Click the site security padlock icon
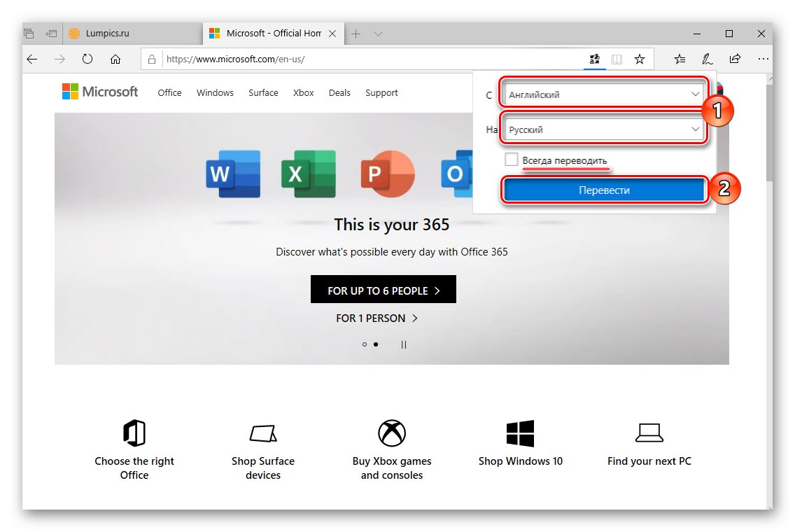The height and width of the screenshot is (532, 795). (x=152, y=59)
